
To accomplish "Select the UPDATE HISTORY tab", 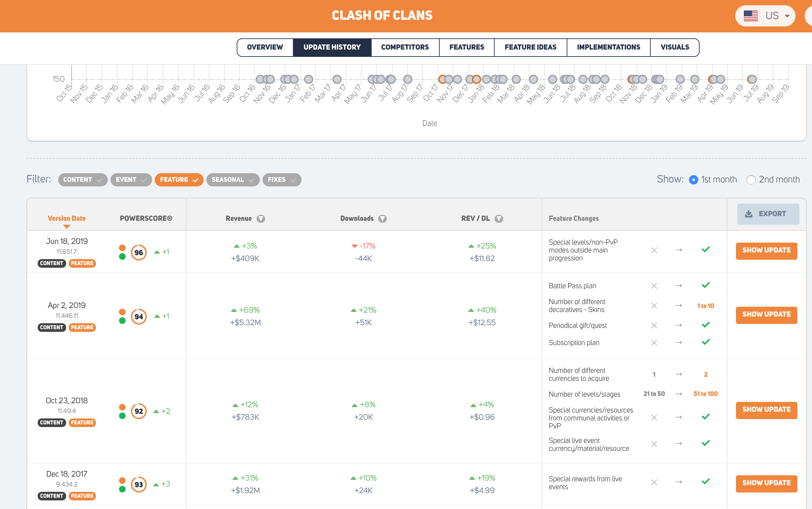I will coord(332,47).
